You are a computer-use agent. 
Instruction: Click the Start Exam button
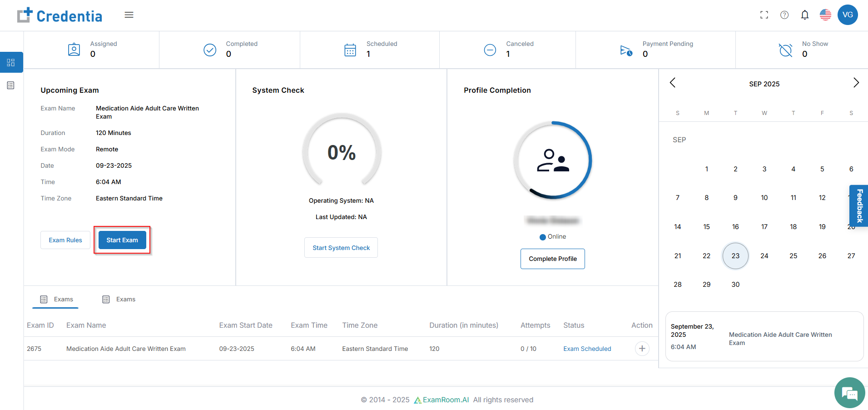(x=122, y=240)
